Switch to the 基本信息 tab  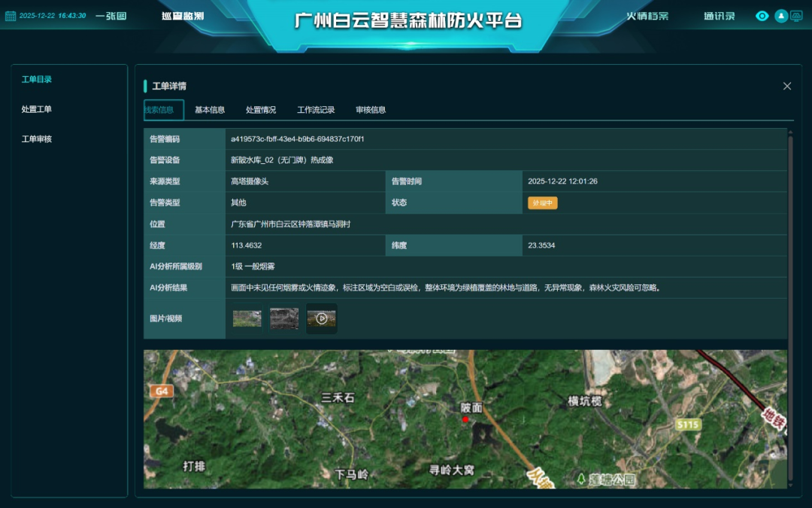[210, 110]
